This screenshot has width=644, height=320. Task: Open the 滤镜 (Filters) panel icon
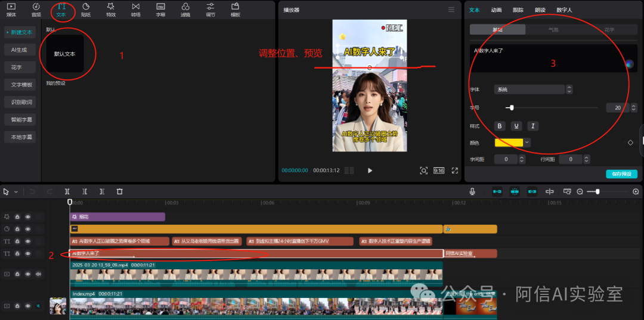point(185,8)
